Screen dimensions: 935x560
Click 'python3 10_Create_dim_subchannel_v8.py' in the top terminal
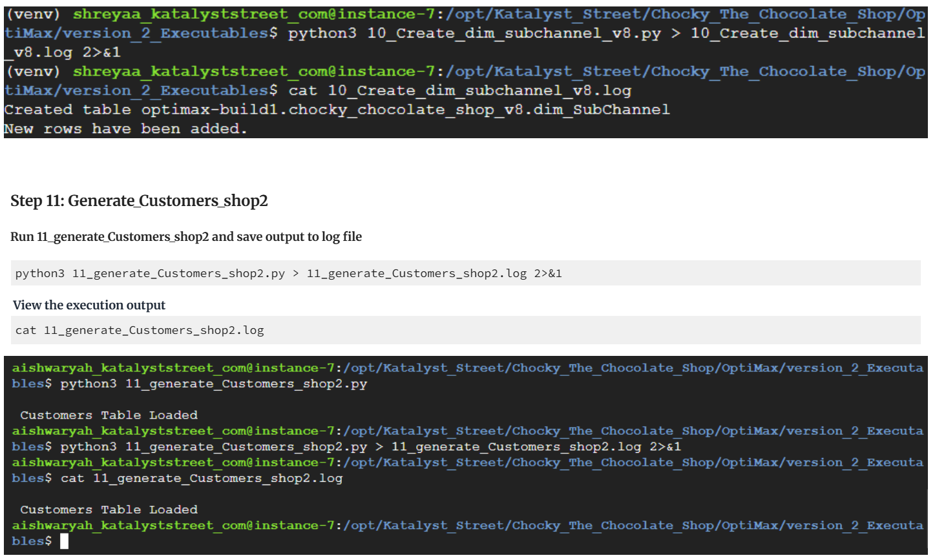474,33
